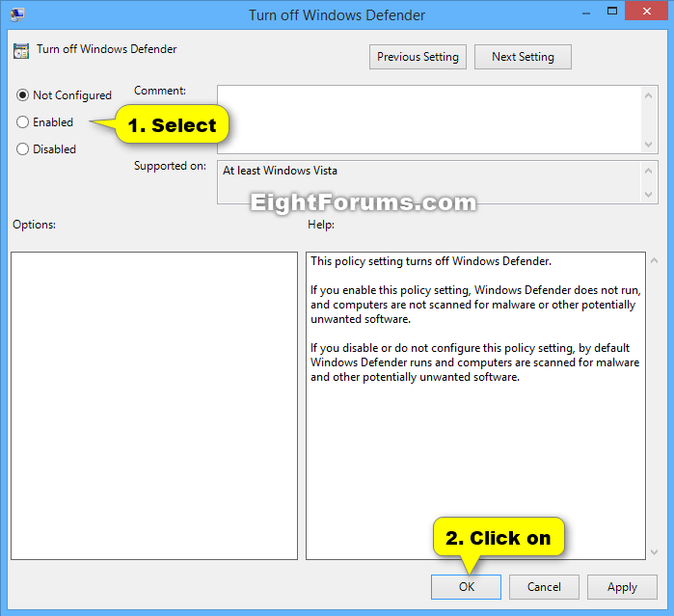Choose the Enabled option

pos(23,122)
